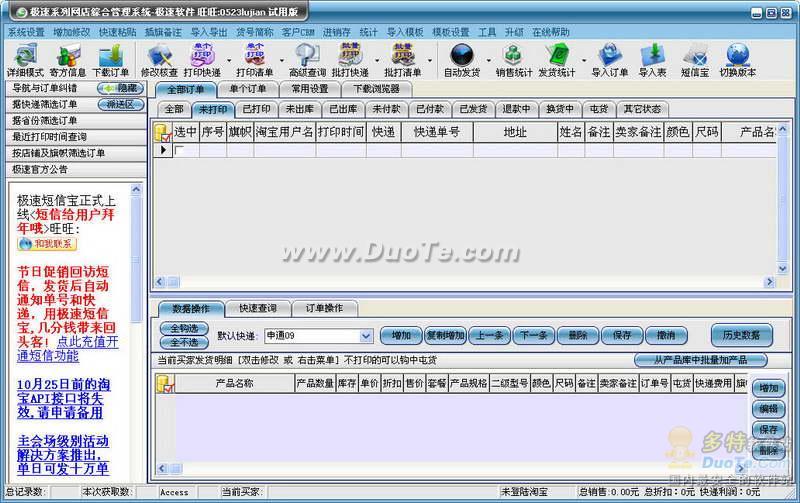Open dropdown arrow next to 发货统计
The height and width of the screenshot is (503, 800).
tap(584, 61)
